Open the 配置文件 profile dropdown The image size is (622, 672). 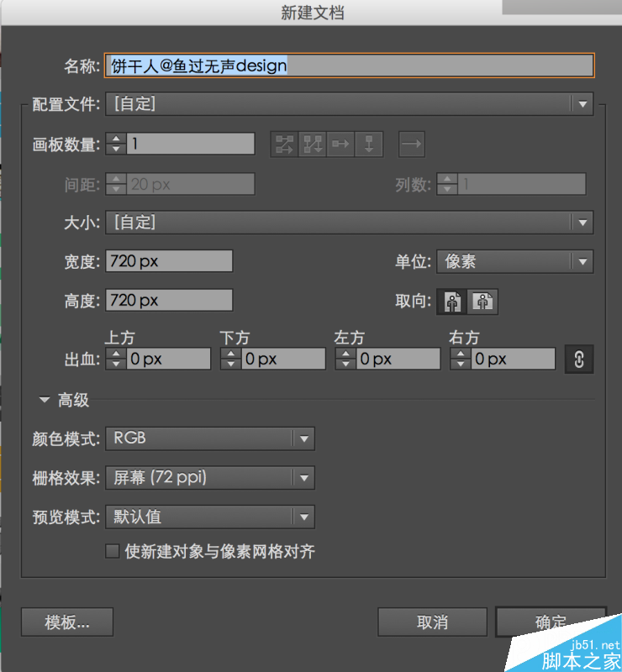tap(349, 103)
